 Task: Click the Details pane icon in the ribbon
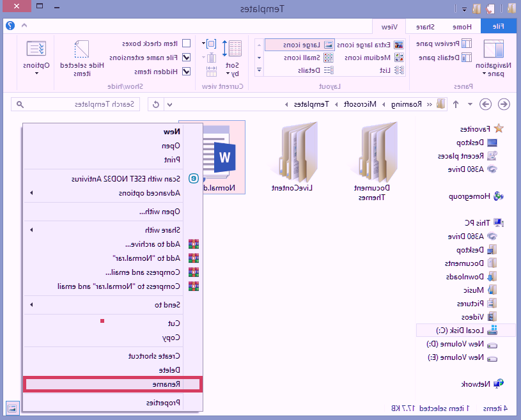tap(467, 58)
